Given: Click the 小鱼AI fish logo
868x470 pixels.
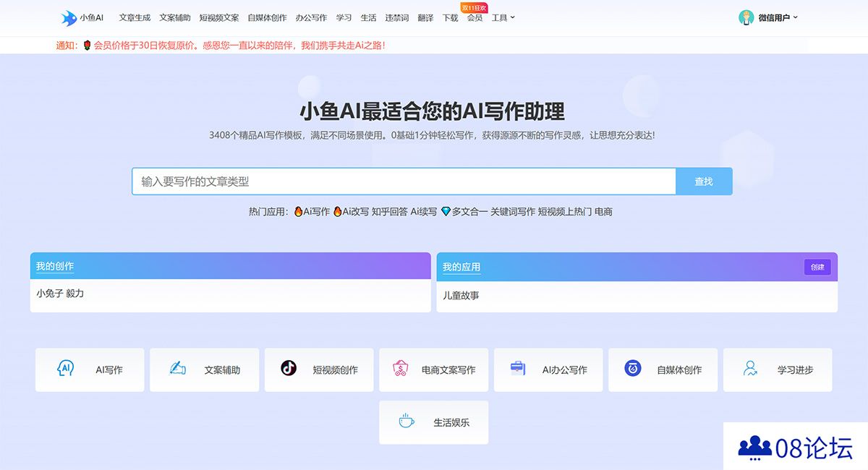Looking at the screenshot, I should coord(69,18).
